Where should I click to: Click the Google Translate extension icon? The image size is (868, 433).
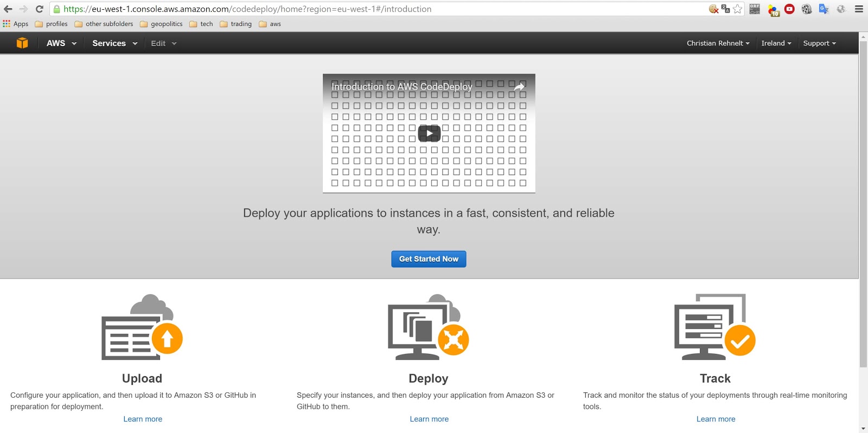pyautogui.click(x=824, y=9)
